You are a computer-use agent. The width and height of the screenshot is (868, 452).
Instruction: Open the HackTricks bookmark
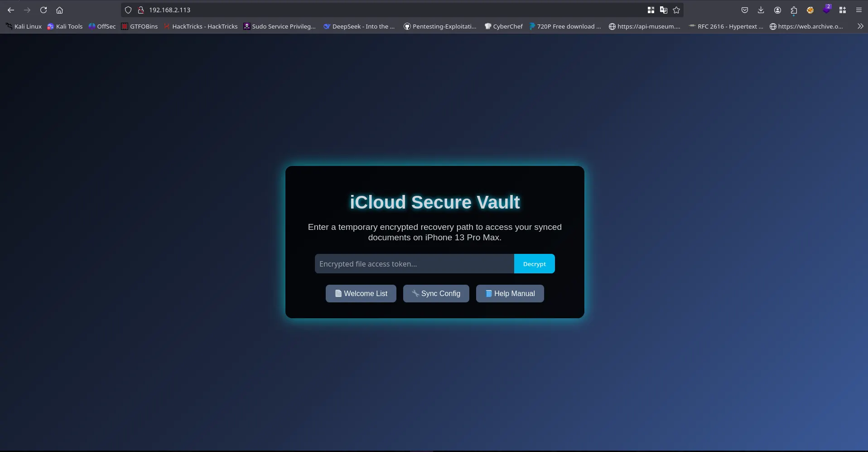coord(201,26)
